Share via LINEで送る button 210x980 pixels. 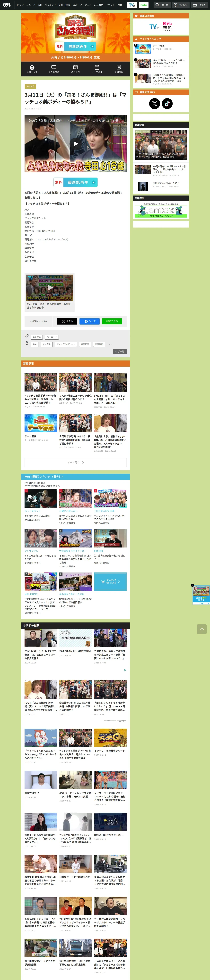point(112,321)
